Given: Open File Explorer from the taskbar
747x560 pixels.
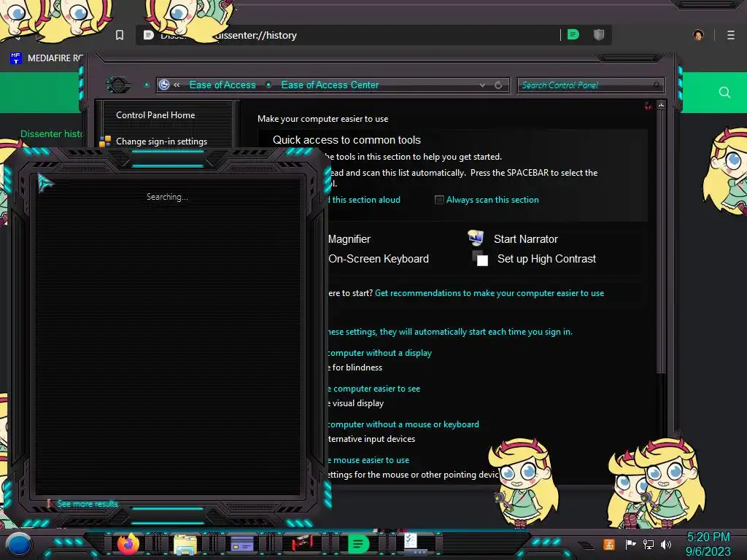Looking at the screenshot, I should (185, 545).
